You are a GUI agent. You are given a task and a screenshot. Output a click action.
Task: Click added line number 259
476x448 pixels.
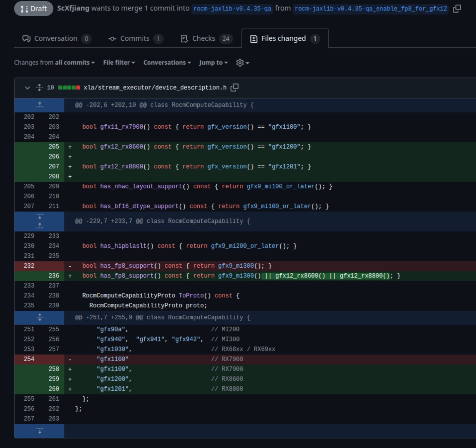click(54, 379)
